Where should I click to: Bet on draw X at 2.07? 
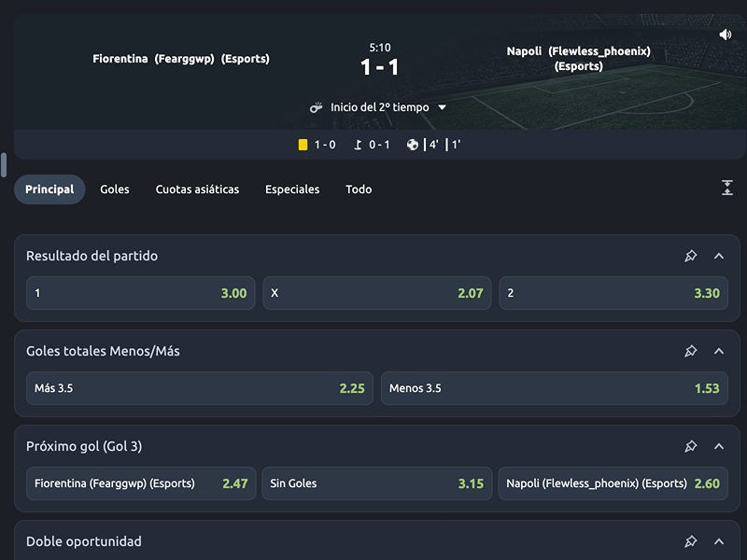(x=376, y=293)
